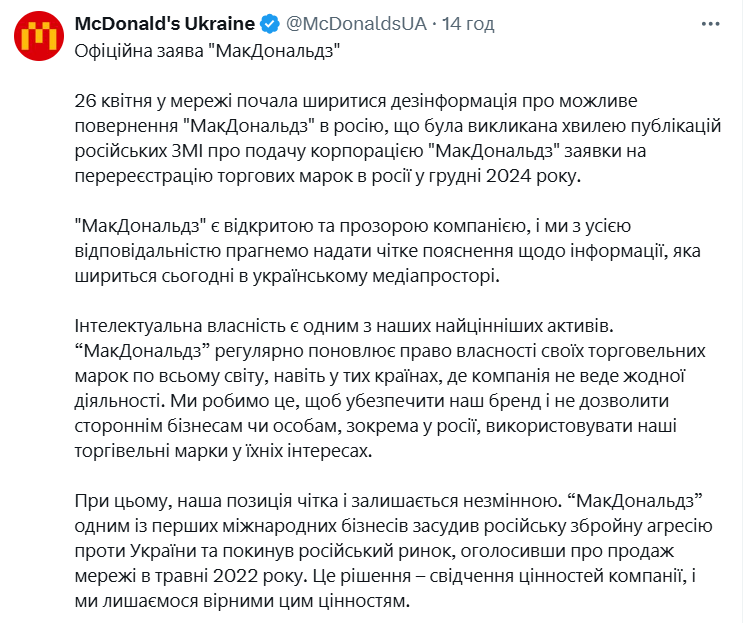Click the blue verified badge
Screen dimensions: 745x623
click(x=270, y=22)
